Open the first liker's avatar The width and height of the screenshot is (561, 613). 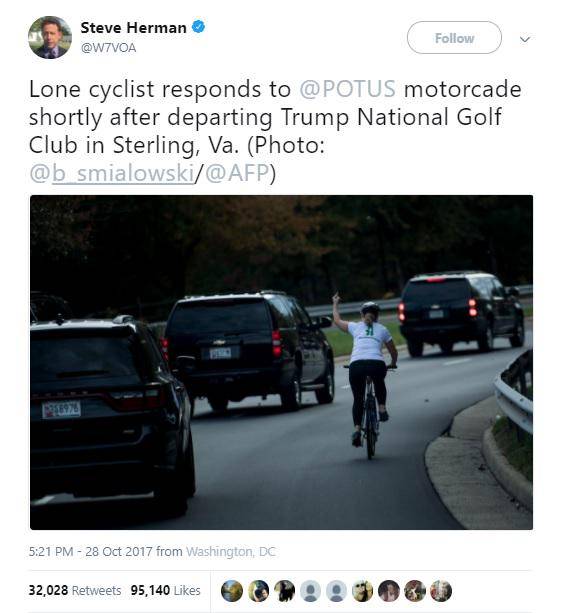tap(232, 590)
